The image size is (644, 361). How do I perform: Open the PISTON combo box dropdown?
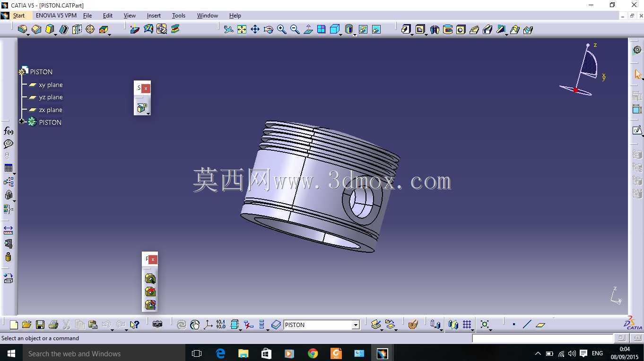[x=356, y=325]
